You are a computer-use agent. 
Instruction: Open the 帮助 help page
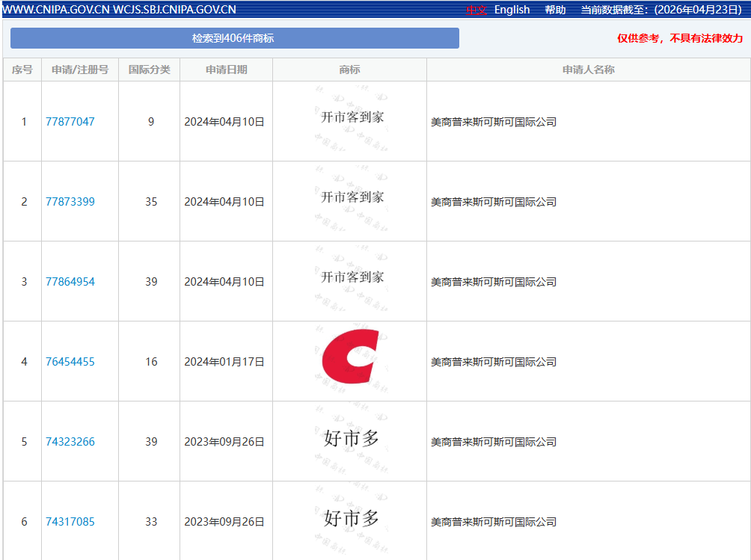(555, 10)
